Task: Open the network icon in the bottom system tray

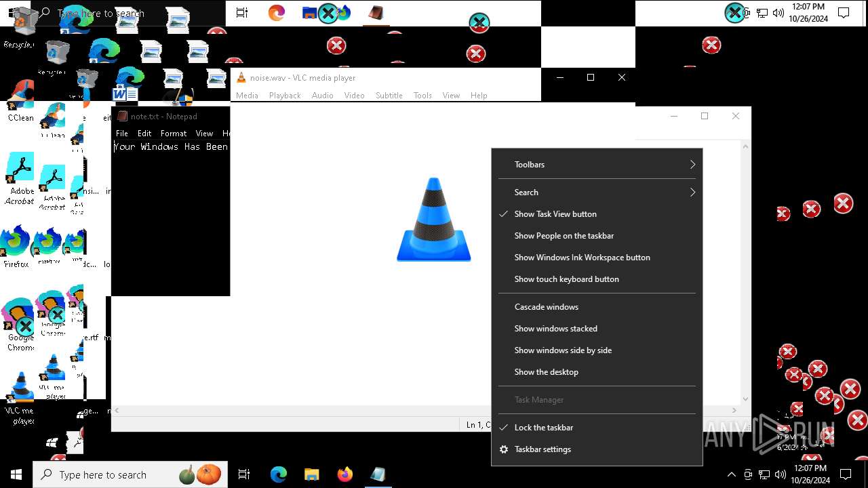Action: coord(764,474)
